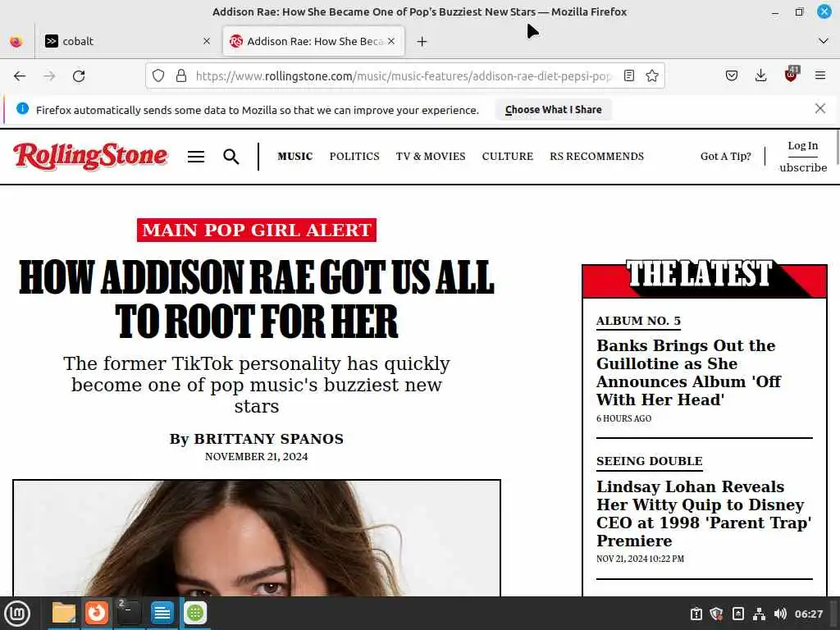Image resolution: width=840 pixels, height=630 pixels.
Task: Open the uBlock extension icon
Action: 791,75
